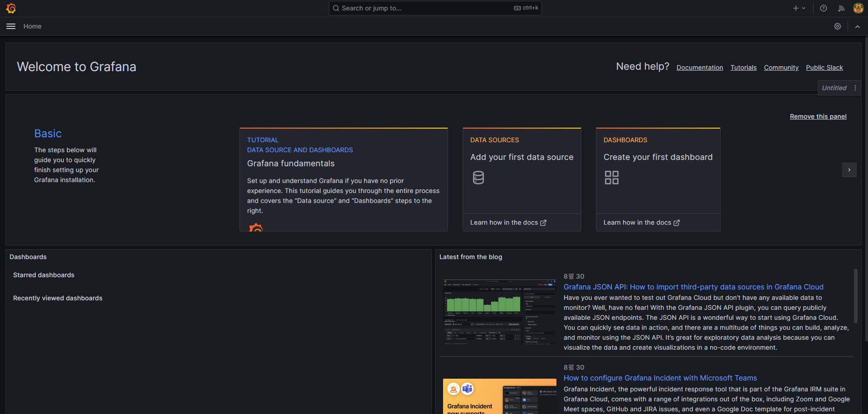Click the Starred dashboards heading
Viewport: 868px width, 414px height.
44,275
